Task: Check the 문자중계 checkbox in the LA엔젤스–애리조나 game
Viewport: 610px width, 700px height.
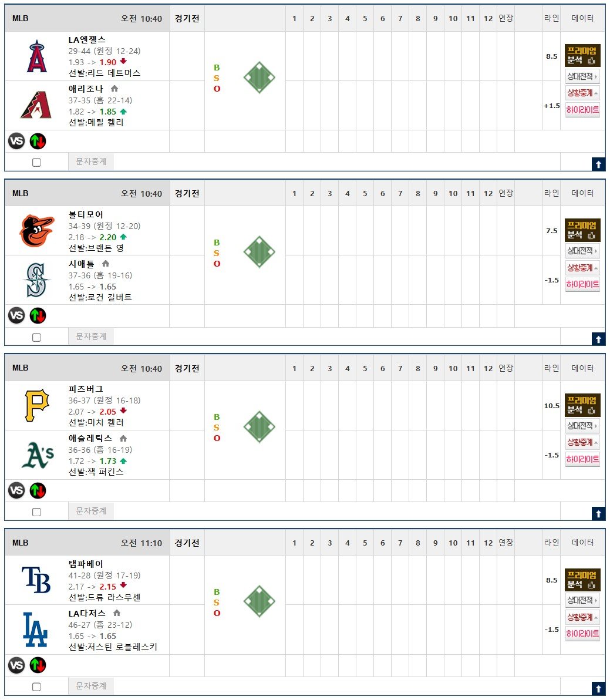Action: click(x=36, y=163)
